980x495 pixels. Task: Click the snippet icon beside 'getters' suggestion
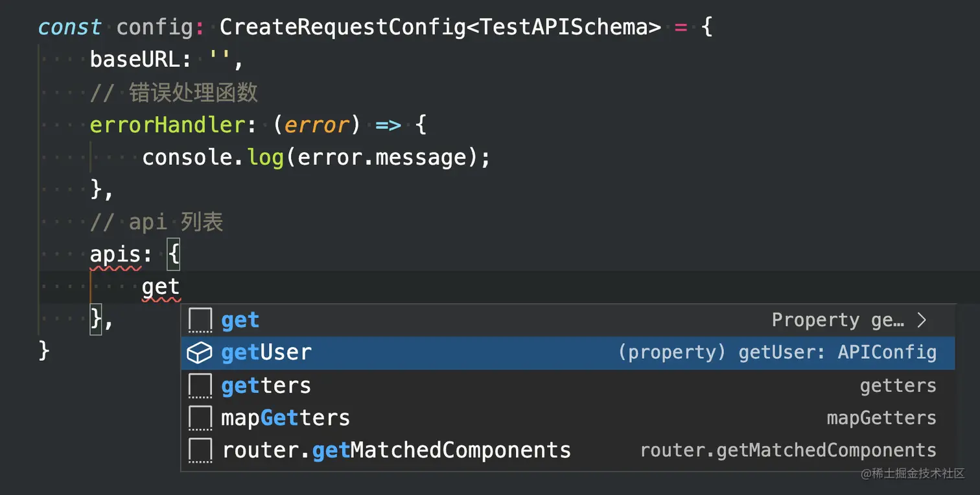point(200,386)
